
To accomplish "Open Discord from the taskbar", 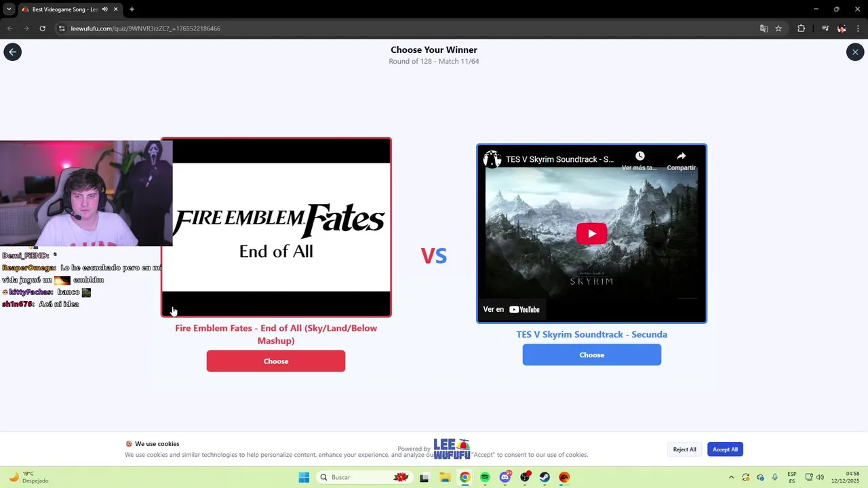I will [x=505, y=477].
